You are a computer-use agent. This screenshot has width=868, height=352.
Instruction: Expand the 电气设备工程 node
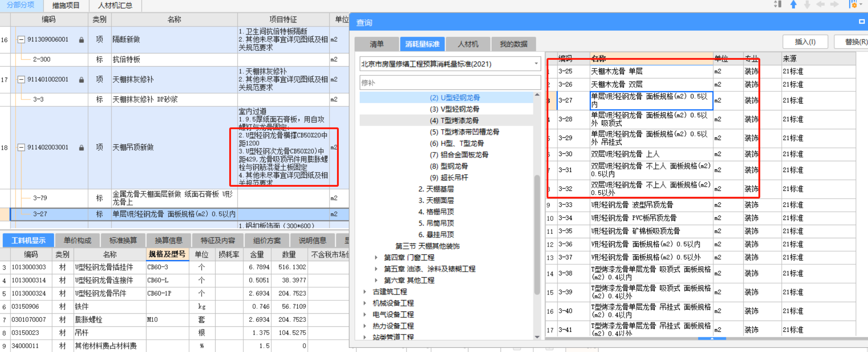(x=365, y=315)
